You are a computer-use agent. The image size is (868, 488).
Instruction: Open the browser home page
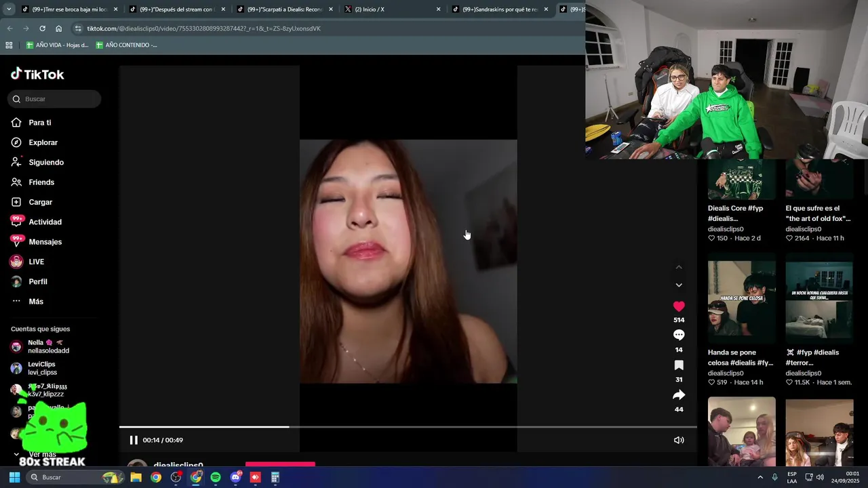pyautogui.click(x=59, y=28)
